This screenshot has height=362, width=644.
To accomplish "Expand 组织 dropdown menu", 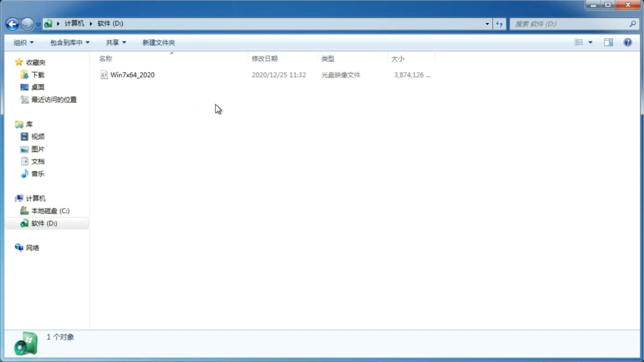I will point(23,42).
